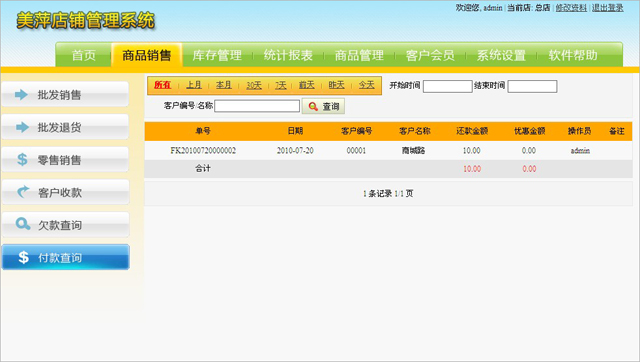
Task: Click the 客户编号 column header
Action: [x=356, y=131]
